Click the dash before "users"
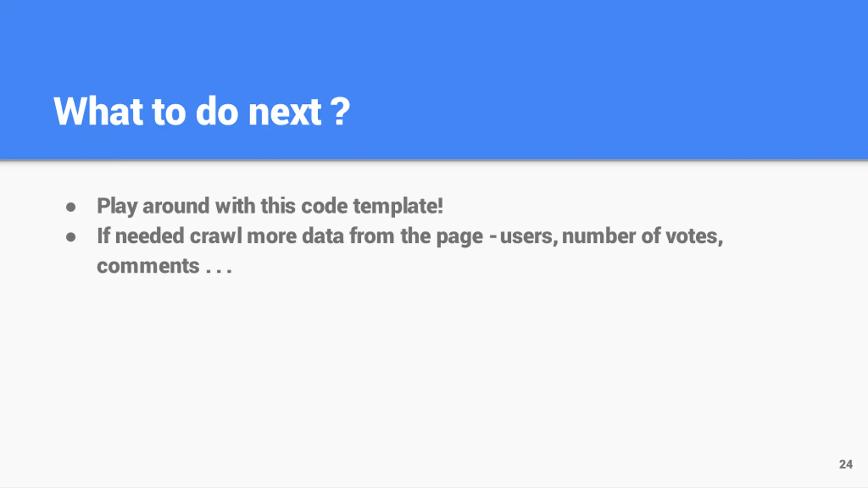The height and width of the screenshot is (488, 868). click(x=493, y=237)
